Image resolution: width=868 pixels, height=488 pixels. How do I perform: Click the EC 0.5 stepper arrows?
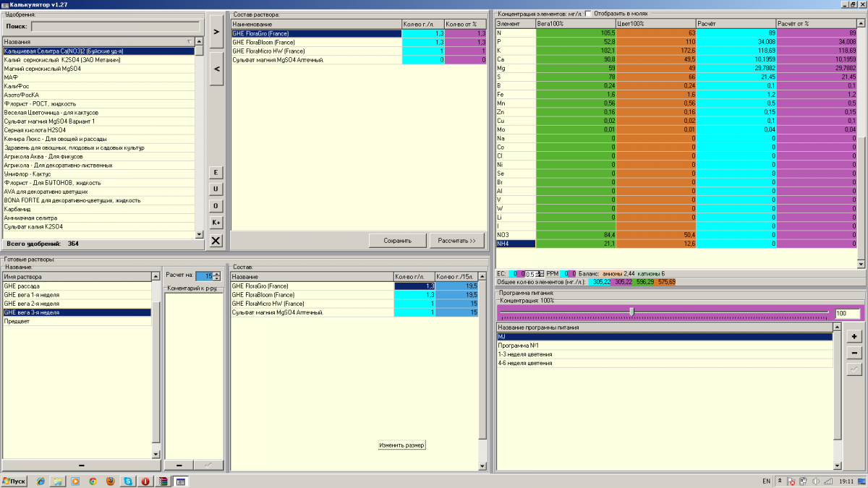[x=540, y=274]
